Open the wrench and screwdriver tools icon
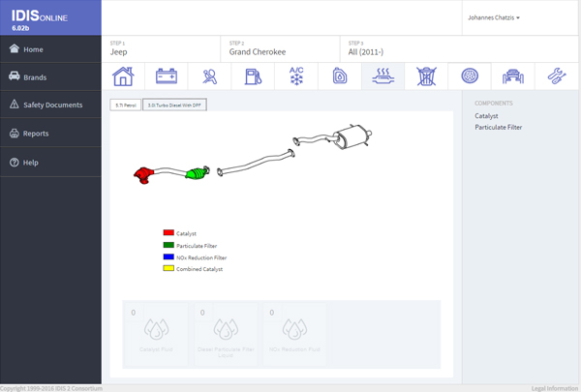 [x=557, y=76]
